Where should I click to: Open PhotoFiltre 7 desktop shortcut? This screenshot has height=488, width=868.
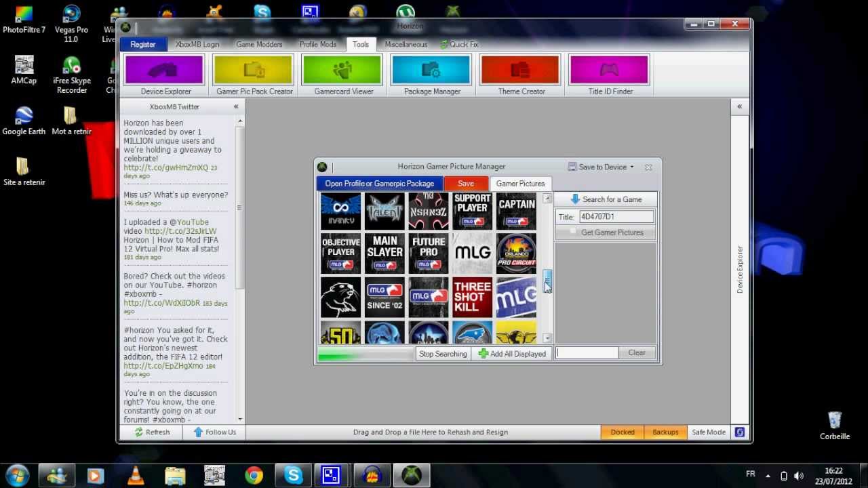24,19
